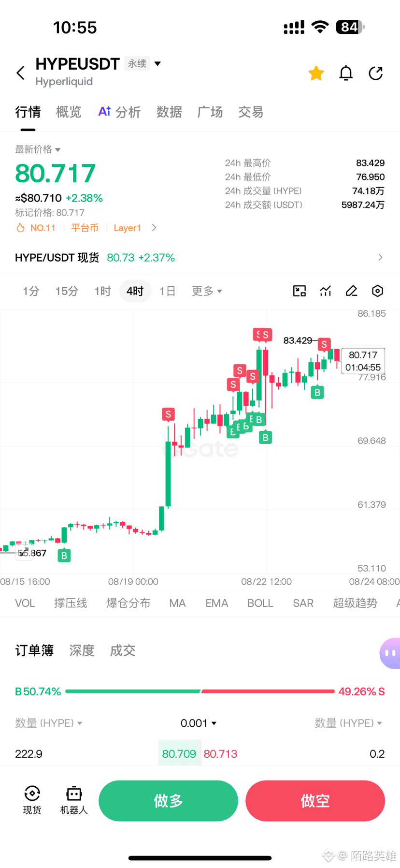Toggle the BOLL indicator

(x=260, y=603)
